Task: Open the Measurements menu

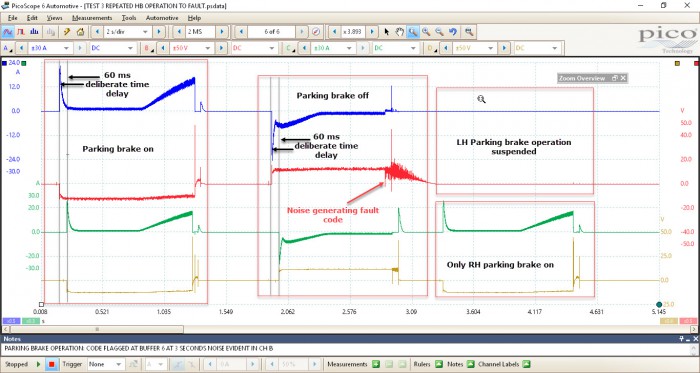Action: 92,18
